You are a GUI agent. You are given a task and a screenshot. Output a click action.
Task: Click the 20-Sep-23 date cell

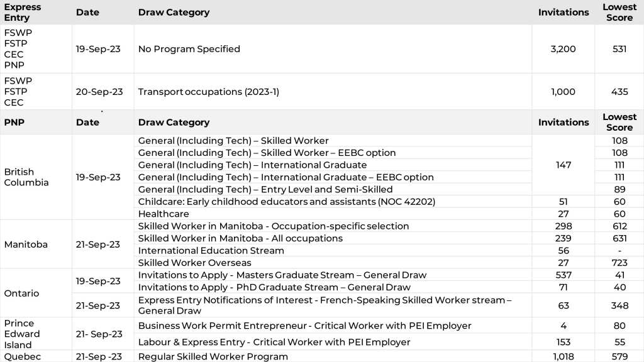coord(99,92)
